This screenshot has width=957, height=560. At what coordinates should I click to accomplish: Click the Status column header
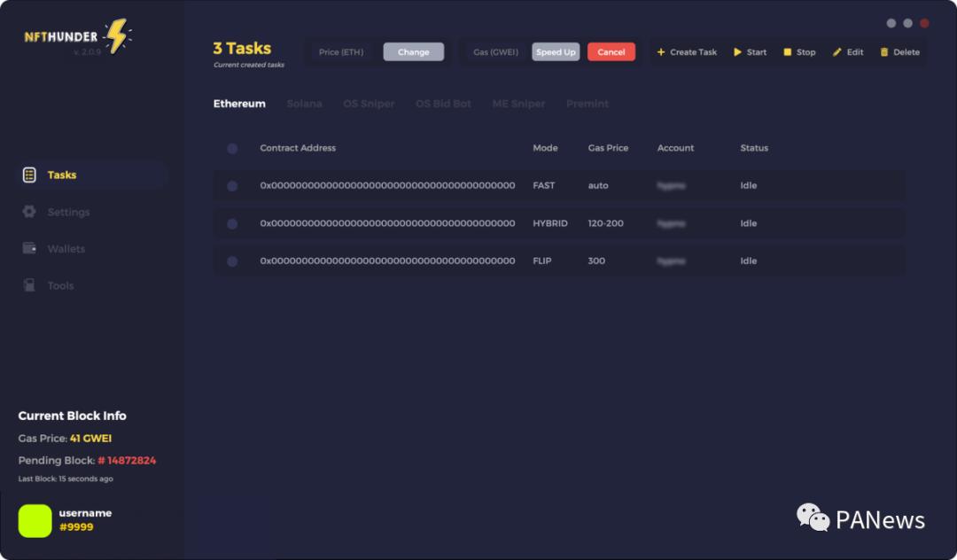[x=754, y=148]
